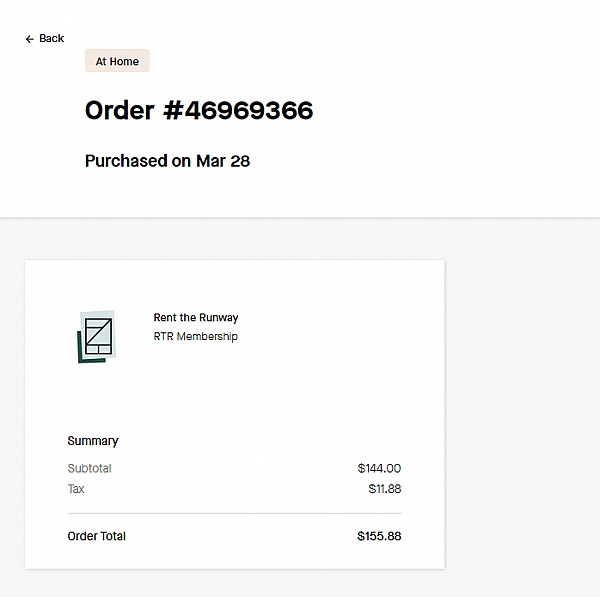Click the At Home status badge
600x597 pixels.
117,62
